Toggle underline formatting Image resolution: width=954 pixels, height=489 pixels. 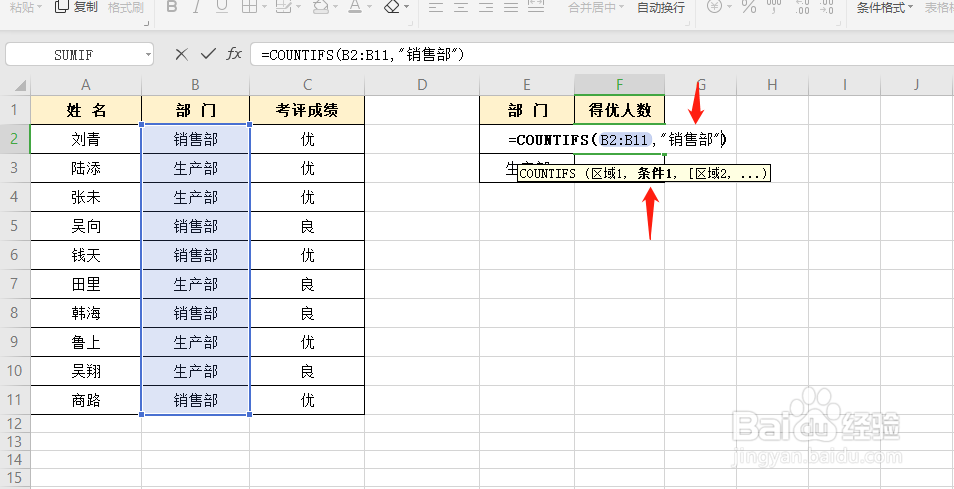(x=221, y=7)
